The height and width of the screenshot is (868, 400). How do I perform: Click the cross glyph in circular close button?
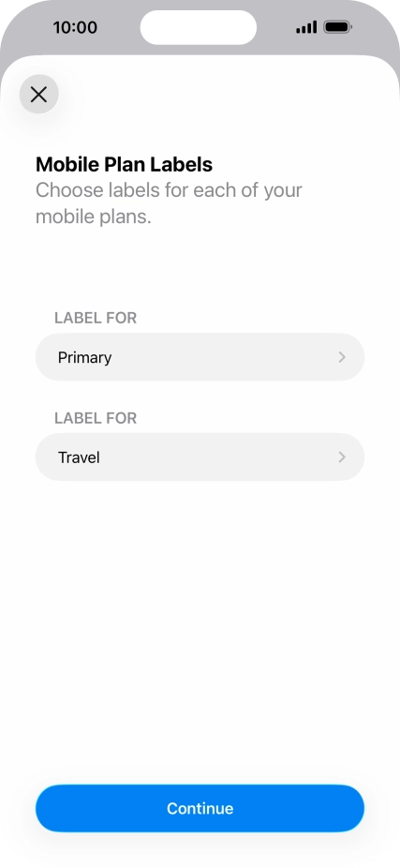click(x=38, y=95)
